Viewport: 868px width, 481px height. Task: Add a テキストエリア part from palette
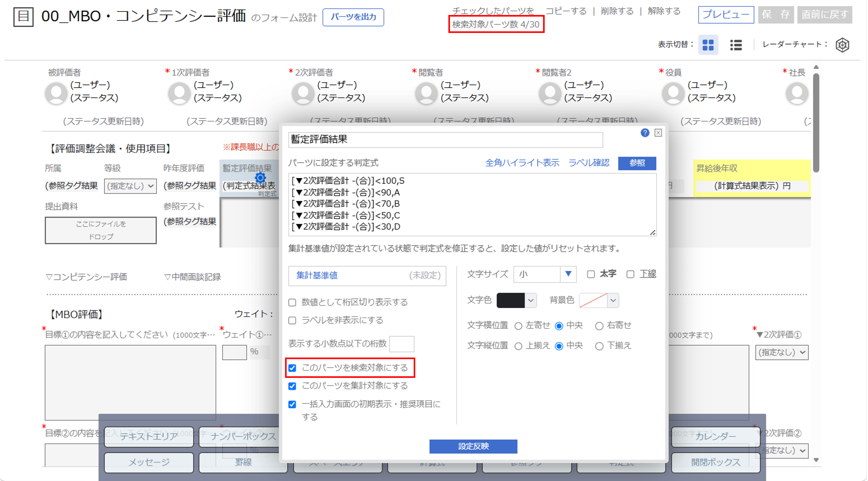point(149,437)
